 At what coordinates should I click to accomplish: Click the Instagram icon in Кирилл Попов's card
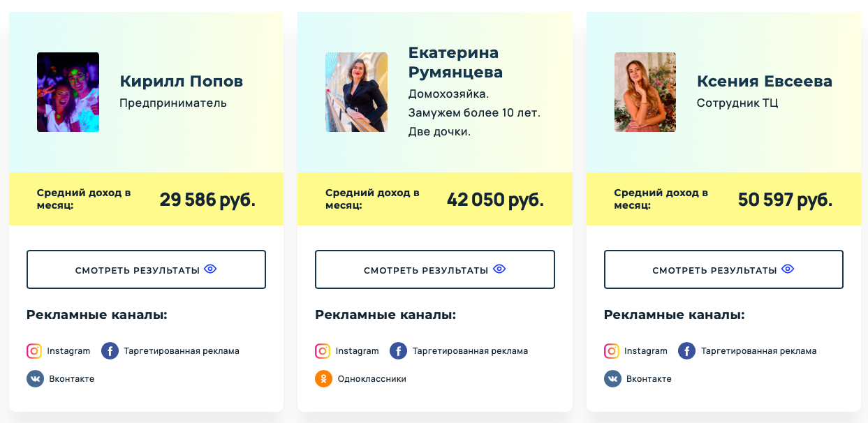coord(34,351)
